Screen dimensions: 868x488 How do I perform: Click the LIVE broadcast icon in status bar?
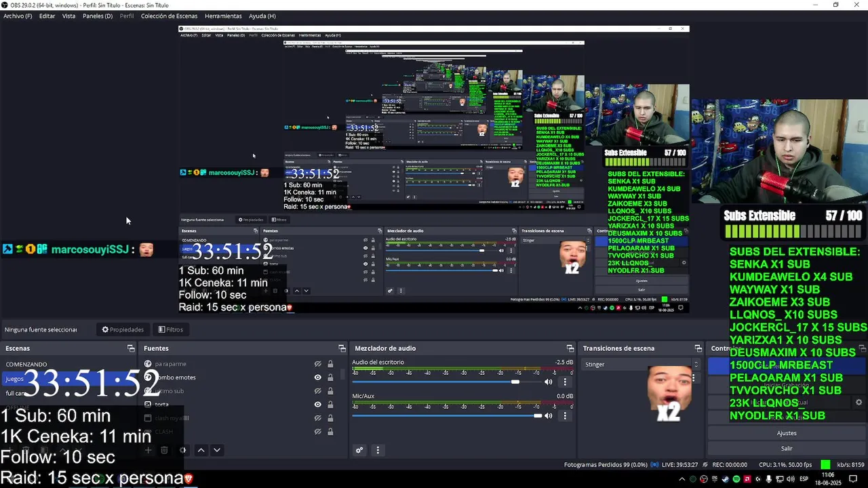point(654,465)
